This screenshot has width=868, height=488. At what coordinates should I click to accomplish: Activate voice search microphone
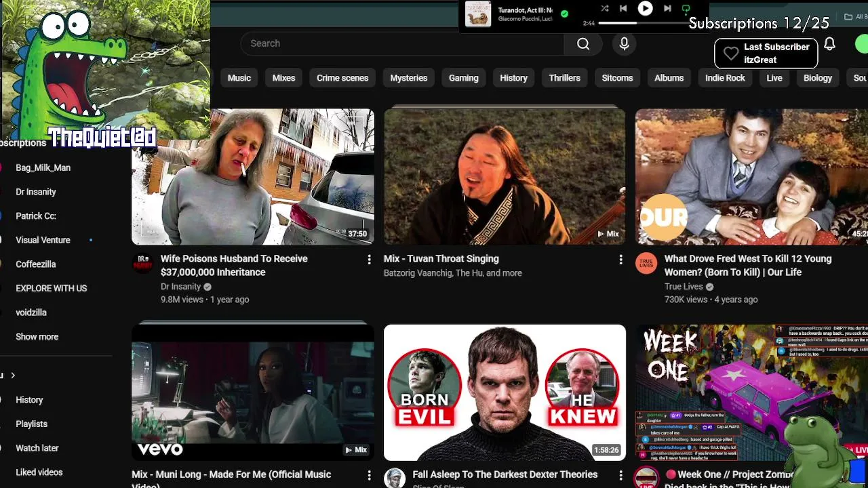tap(624, 43)
